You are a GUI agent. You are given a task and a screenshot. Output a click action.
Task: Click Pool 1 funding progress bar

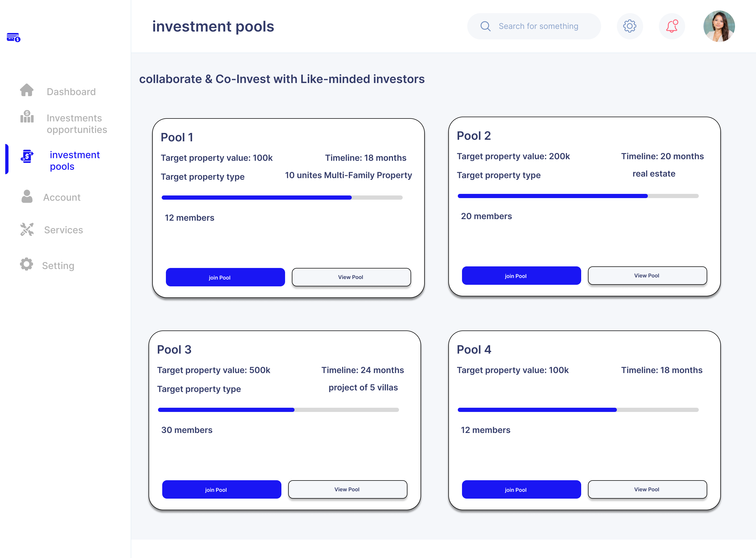click(282, 198)
